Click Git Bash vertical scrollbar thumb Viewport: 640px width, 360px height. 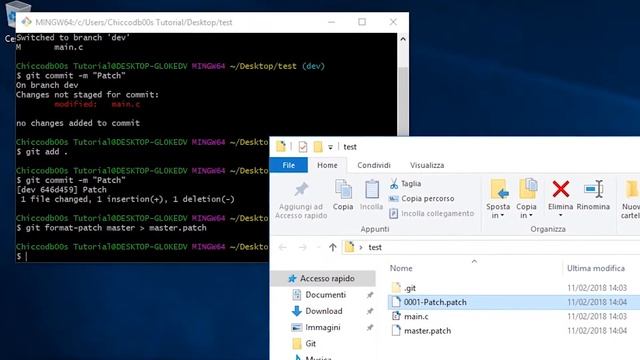pos(402,100)
